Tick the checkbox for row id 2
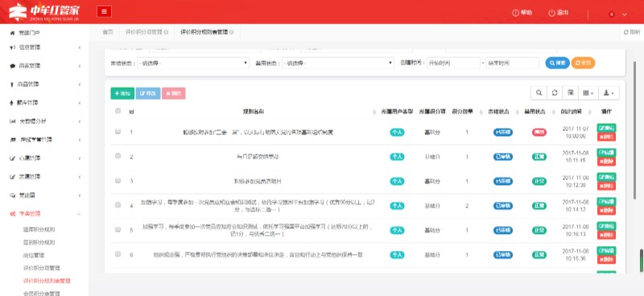The image size is (644, 296). click(118, 156)
